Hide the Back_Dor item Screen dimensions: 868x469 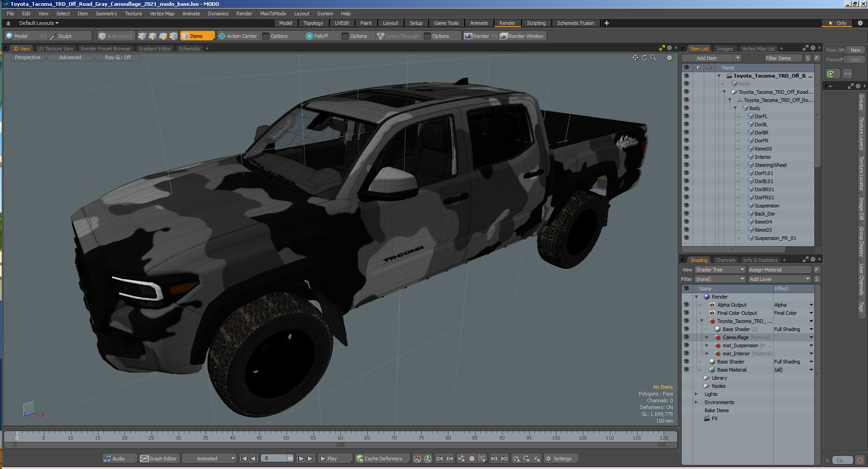point(686,214)
